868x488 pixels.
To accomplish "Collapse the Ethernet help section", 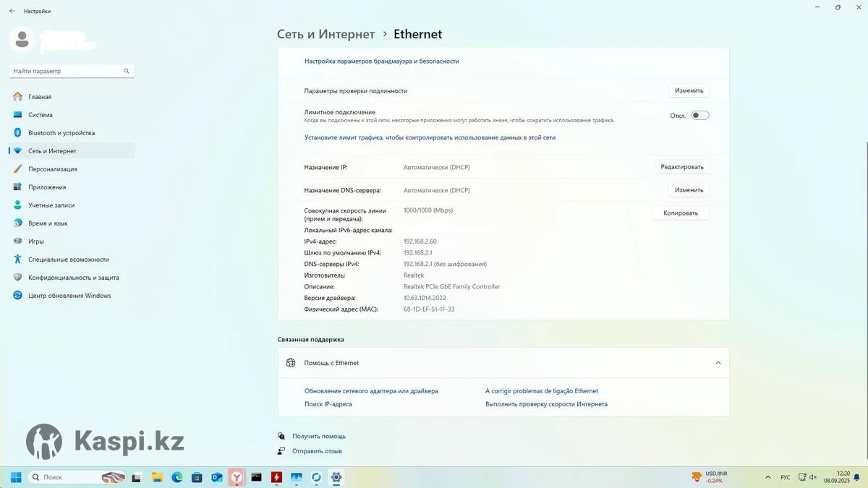I will [718, 363].
